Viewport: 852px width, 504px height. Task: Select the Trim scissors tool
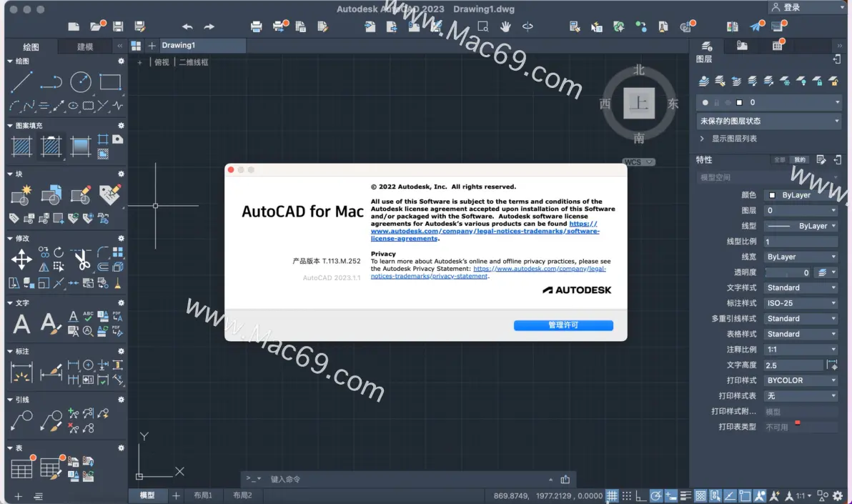tap(82, 260)
